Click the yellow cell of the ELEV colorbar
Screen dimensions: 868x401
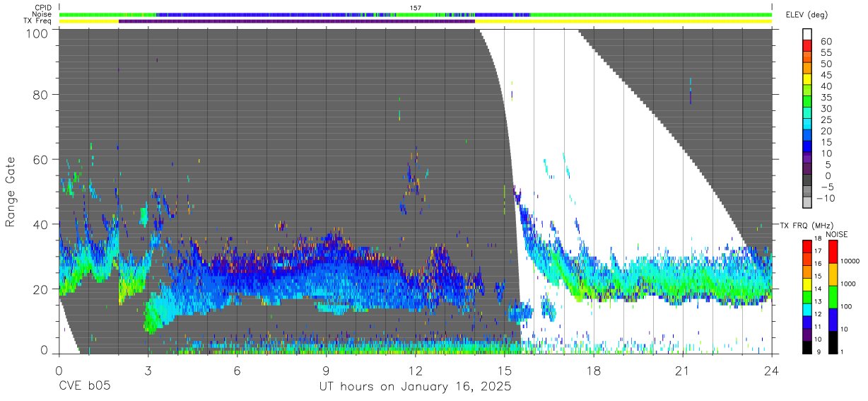(x=808, y=79)
